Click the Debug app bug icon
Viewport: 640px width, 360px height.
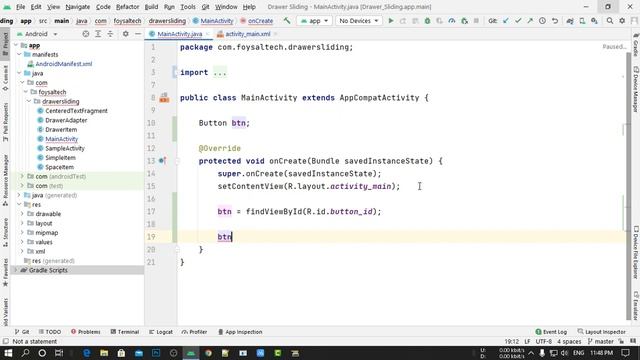427,20
